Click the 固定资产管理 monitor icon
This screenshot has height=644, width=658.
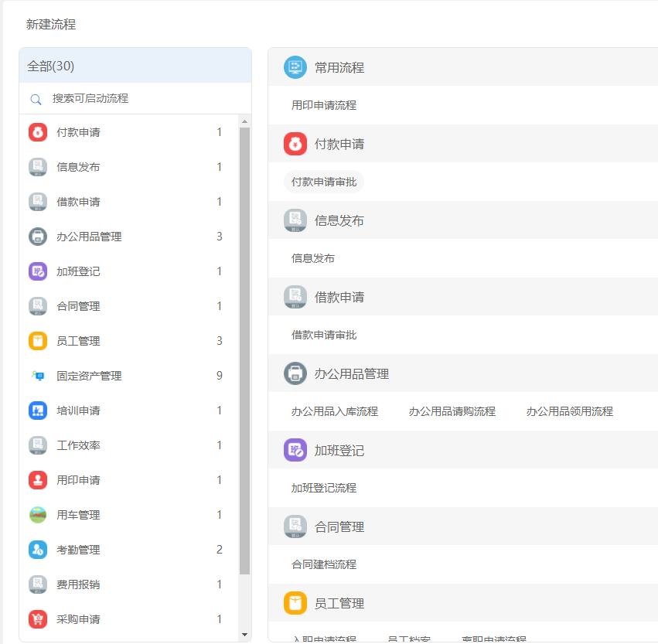click(x=37, y=375)
